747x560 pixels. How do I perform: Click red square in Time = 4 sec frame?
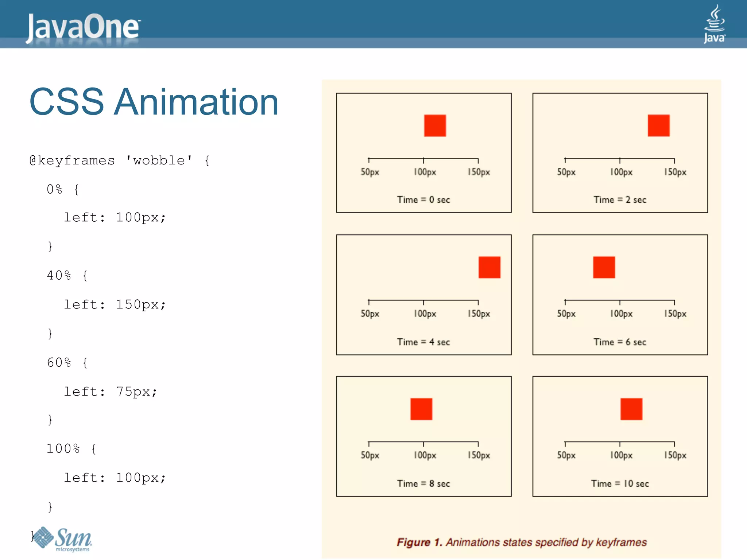489,267
